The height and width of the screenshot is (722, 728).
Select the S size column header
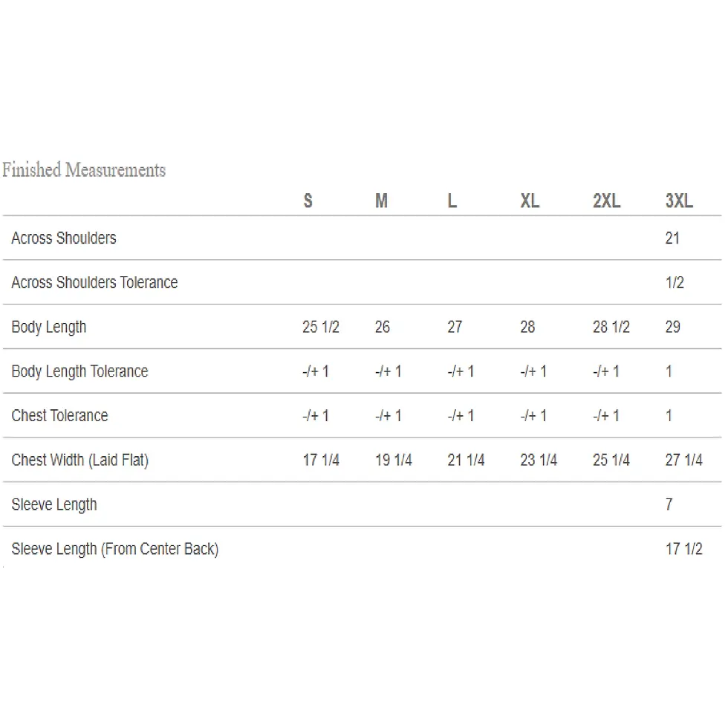click(308, 201)
